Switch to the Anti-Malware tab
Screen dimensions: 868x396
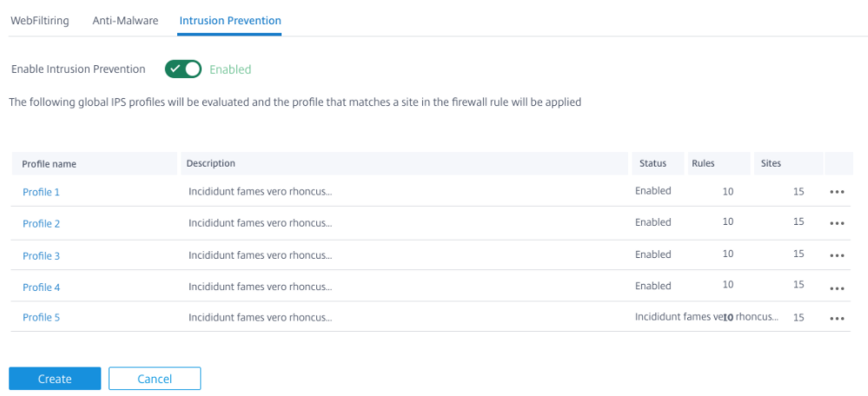tap(125, 21)
